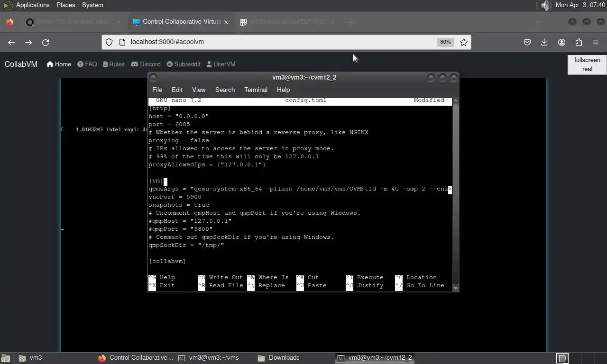Expand the list all tabs dropdown
Viewport: 607px width, 364px height.
pos(538,22)
